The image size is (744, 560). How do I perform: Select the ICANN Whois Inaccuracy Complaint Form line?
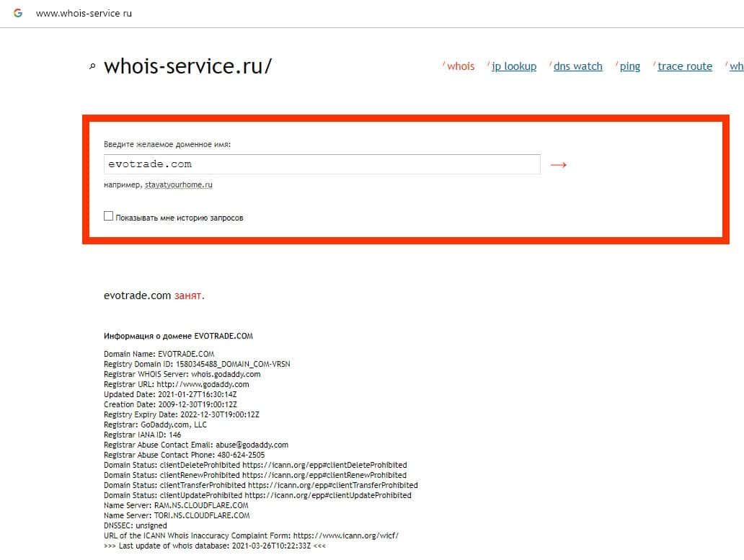(x=251, y=535)
